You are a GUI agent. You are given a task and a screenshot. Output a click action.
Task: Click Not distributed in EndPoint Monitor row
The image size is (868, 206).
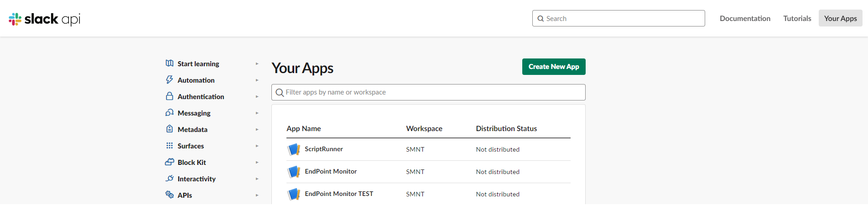point(498,172)
